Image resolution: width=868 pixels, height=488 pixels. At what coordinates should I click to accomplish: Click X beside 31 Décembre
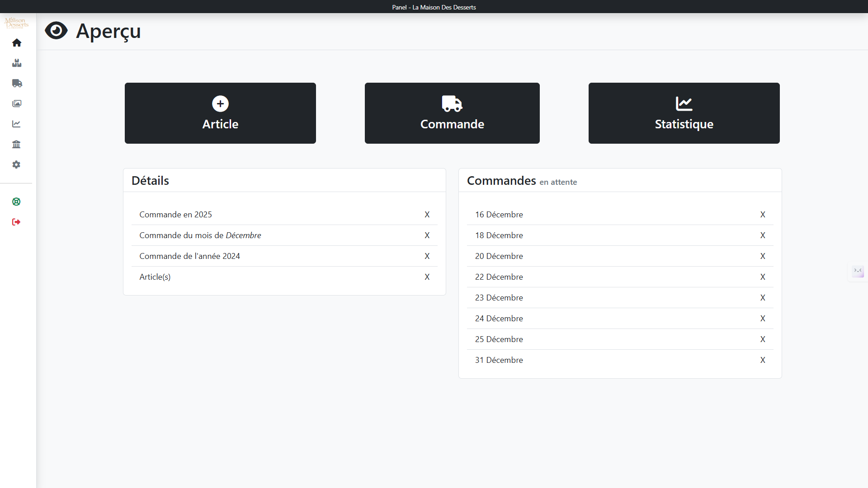tap(763, 360)
